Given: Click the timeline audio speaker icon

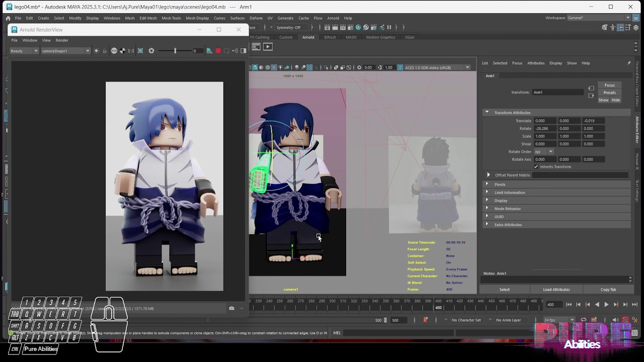Looking at the screenshot, I should pyautogui.click(x=615, y=320).
